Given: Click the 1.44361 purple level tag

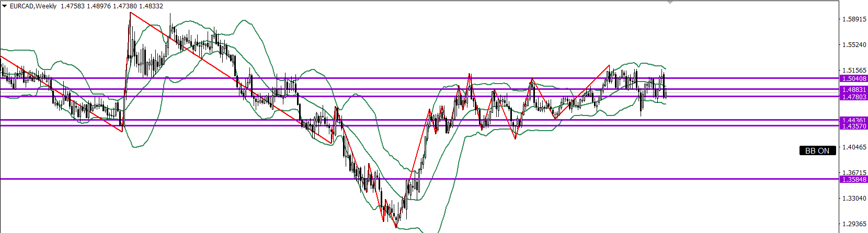Looking at the screenshot, I should (853, 120).
